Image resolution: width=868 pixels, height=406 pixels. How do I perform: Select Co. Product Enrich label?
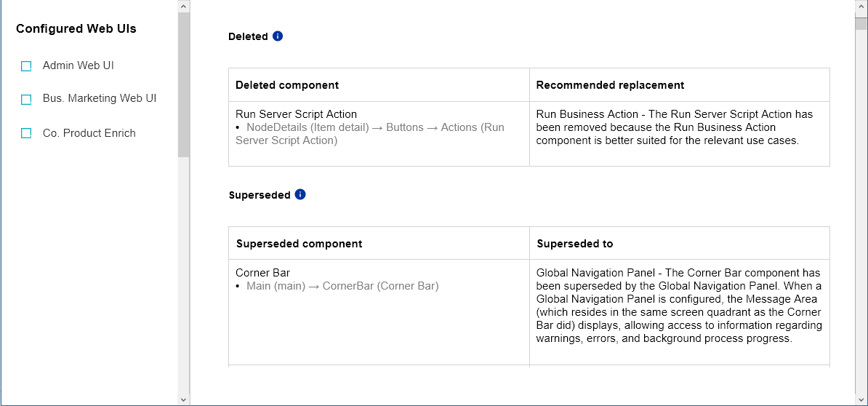coord(89,133)
